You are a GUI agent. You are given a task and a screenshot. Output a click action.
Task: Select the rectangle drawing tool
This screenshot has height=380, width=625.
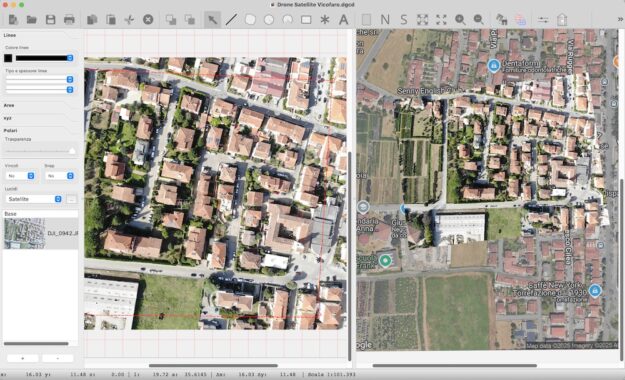(306, 20)
